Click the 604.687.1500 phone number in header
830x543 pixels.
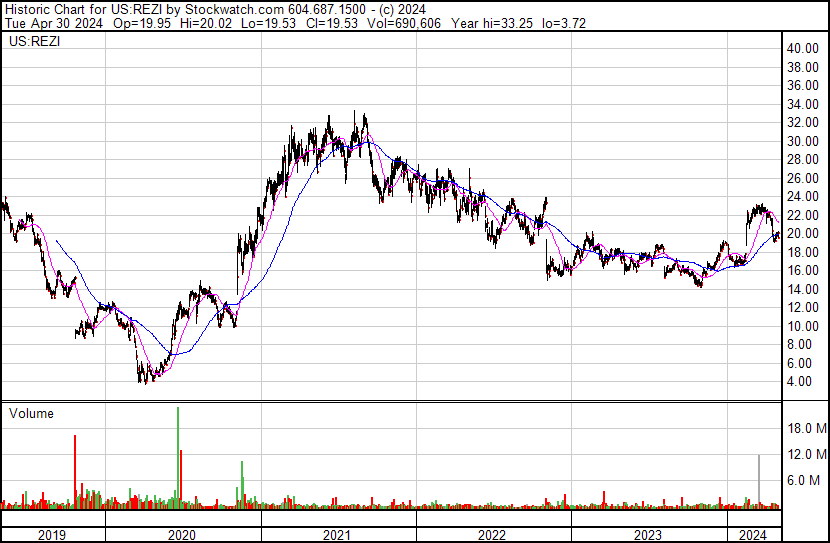[327, 10]
